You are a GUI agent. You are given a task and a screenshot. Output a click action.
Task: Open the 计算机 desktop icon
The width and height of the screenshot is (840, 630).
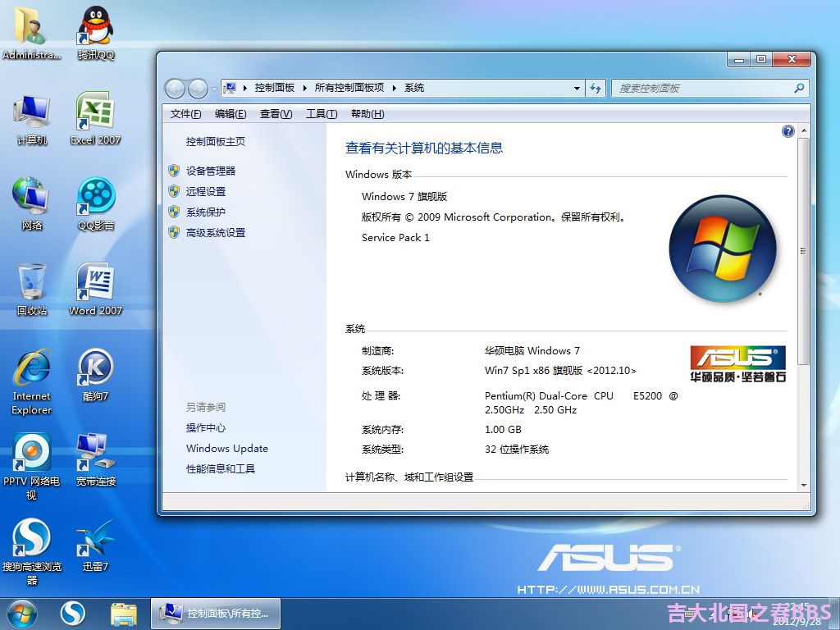point(32,119)
